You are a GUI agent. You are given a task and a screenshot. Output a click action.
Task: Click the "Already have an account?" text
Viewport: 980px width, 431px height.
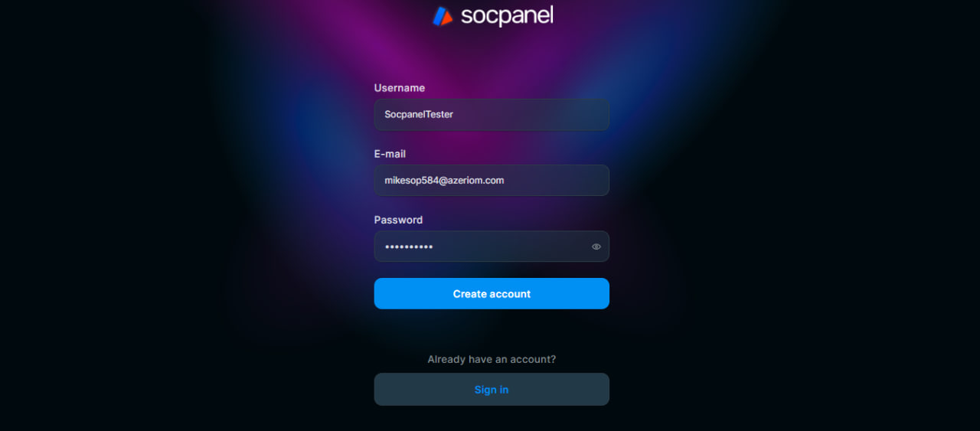(492, 359)
